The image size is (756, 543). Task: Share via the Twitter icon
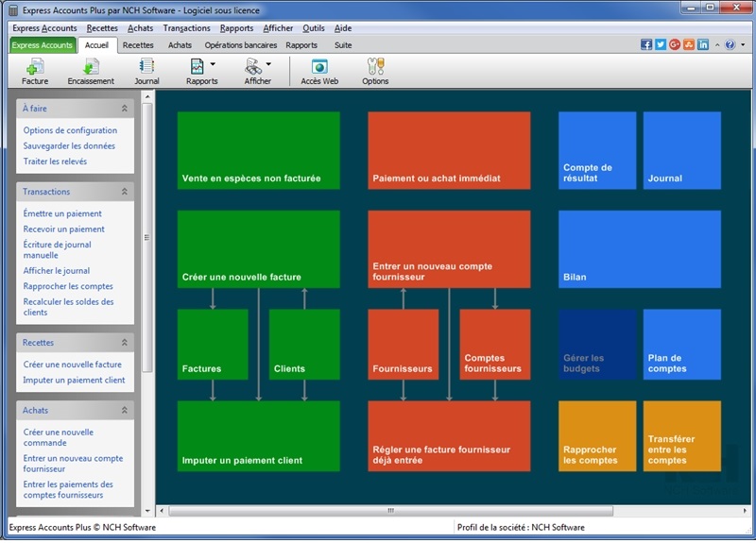660,44
